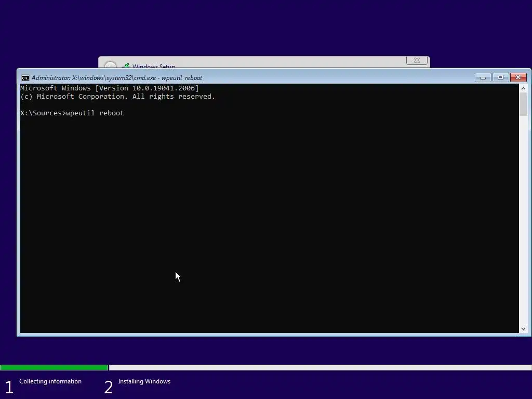Viewport: 532px width, 399px height.
Task: Click the 'Installing Windows' step label
Action: pos(144,381)
